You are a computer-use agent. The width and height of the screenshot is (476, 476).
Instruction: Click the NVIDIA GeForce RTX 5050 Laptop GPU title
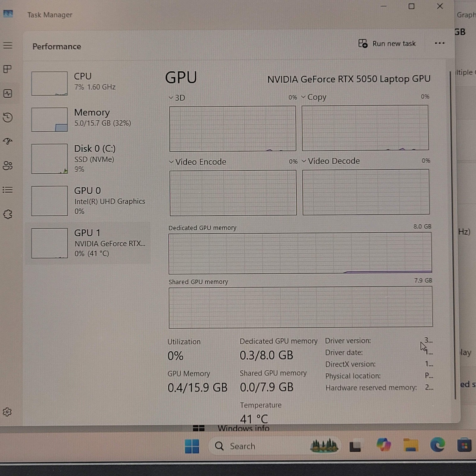(349, 79)
